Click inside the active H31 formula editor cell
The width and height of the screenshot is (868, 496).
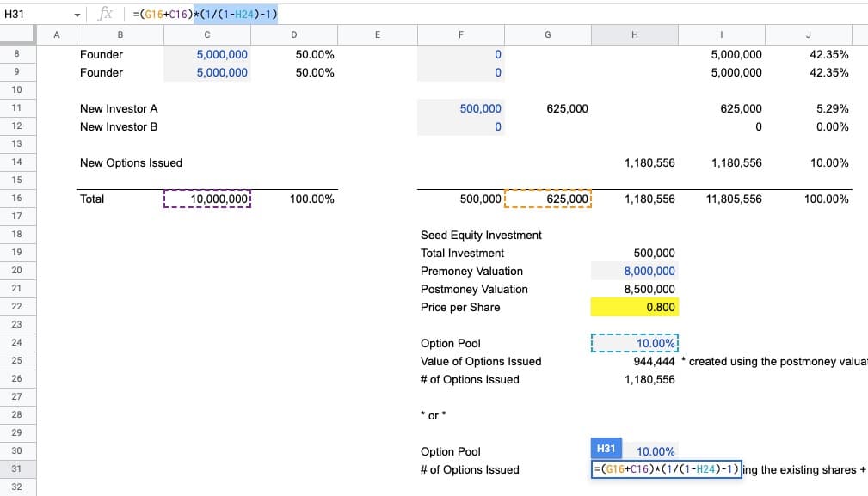(x=666, y=470)
